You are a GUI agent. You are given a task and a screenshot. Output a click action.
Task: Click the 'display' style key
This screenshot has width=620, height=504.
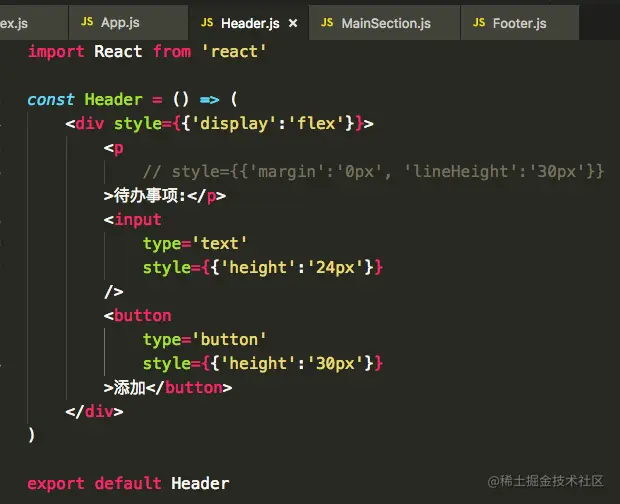coord(233,124)
